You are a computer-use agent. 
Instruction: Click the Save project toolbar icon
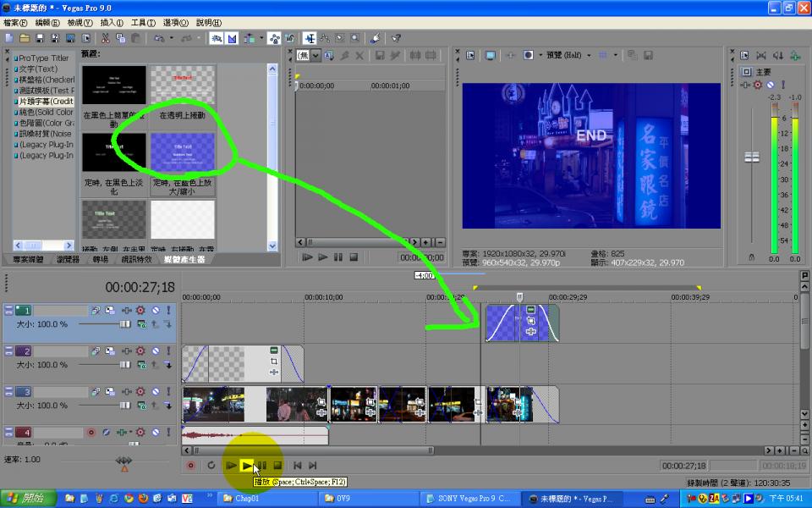point(41,38)
